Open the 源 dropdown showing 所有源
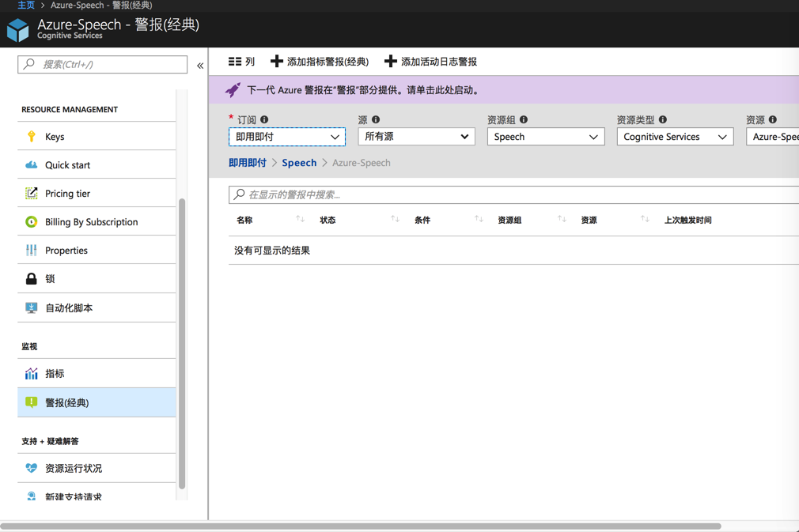 [416, 137]
